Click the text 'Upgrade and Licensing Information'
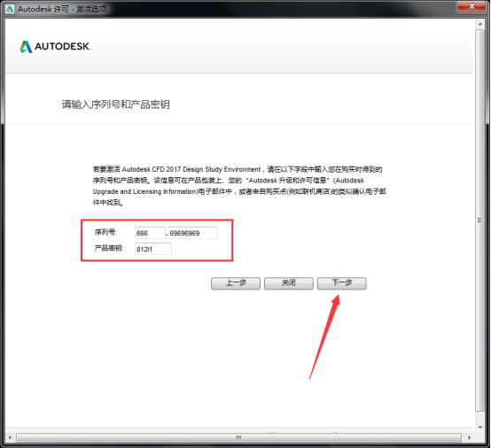 coord(144,191)
